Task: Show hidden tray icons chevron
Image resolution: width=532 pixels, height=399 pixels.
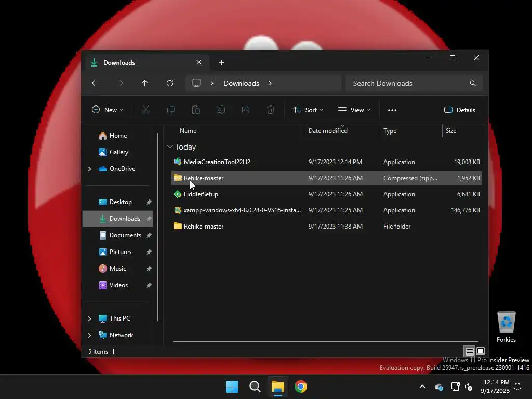Action: coord(422,387)
